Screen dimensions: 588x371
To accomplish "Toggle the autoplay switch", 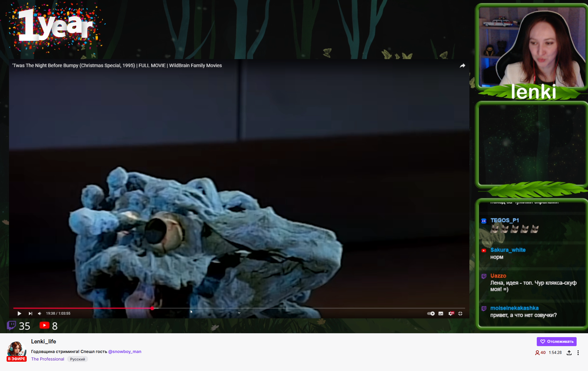I will [431, 313].
